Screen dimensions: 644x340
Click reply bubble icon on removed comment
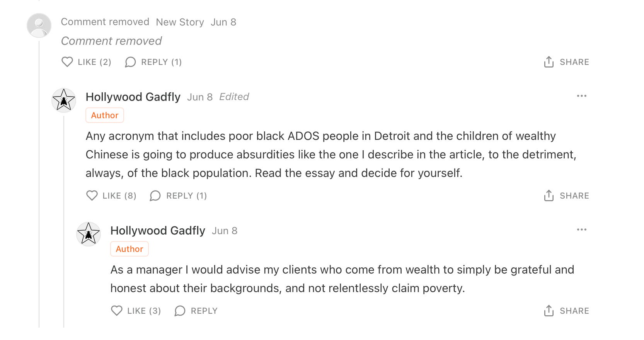[x=130, y=62]
